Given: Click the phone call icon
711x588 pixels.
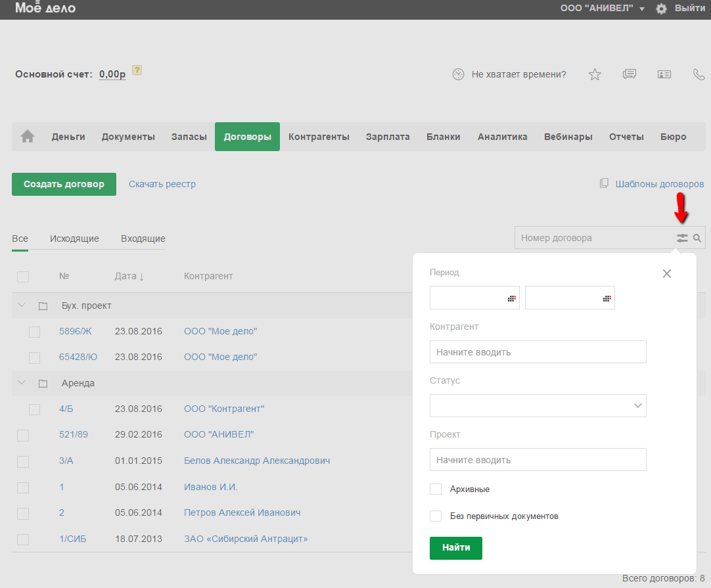Looking at the screenshot, I should coord(699,74).
